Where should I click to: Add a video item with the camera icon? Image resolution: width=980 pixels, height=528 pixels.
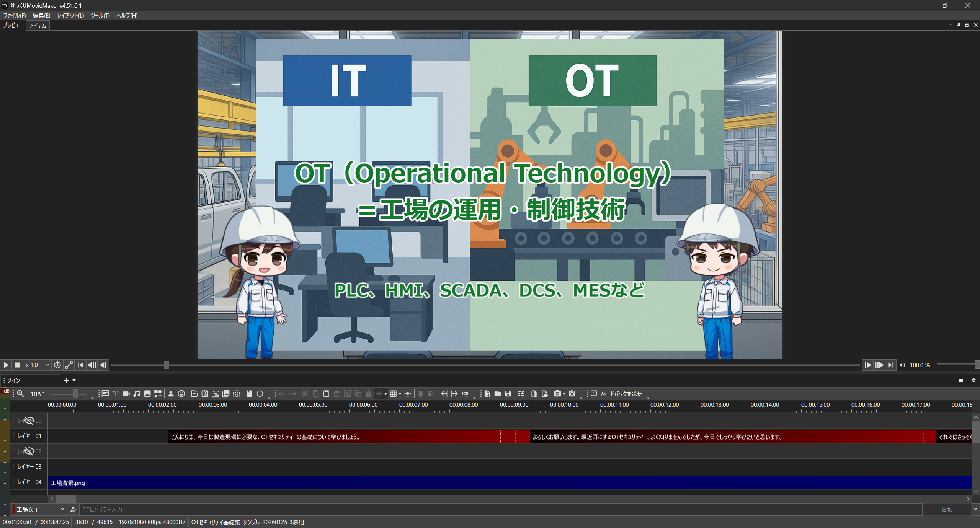pyautogui.click(x=126, y=394)
